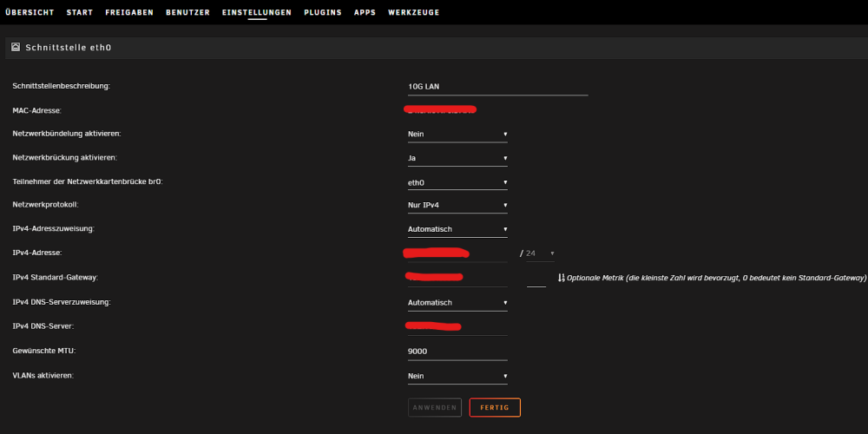The height and width of the screenshot is (434, 868).
Task: Click the Schnittstellenbeschreibung: label
Action: [62, 86]
